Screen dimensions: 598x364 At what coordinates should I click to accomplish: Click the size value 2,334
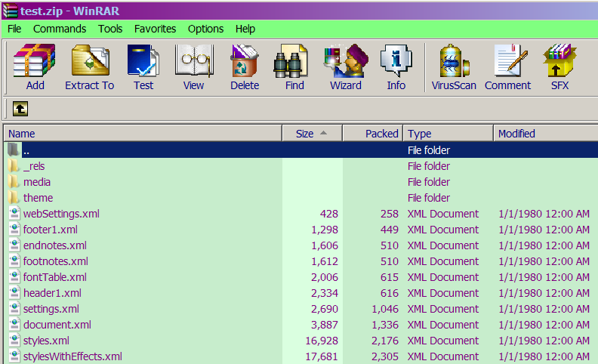click(x=324, y=293)
